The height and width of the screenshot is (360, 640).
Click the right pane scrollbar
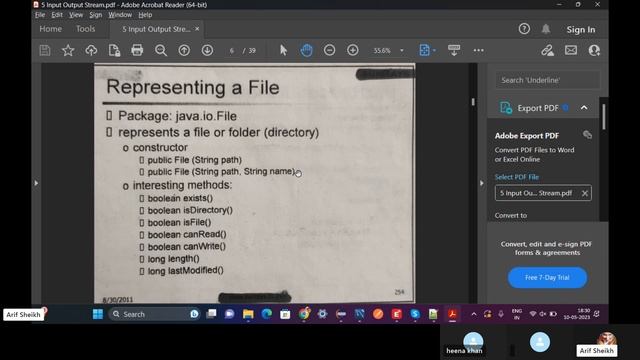[604, 117]
